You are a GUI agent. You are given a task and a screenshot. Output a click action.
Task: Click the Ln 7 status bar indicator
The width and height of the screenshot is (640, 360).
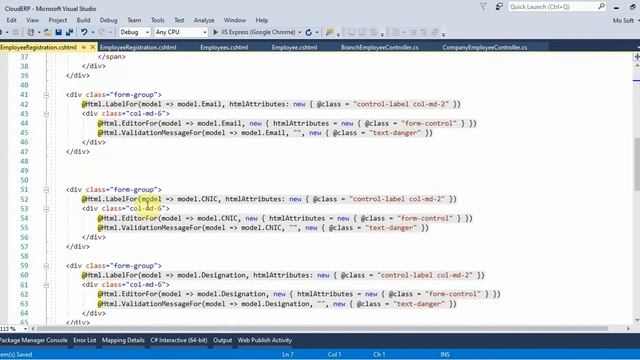pyautogui.click(x=288, y=355)
